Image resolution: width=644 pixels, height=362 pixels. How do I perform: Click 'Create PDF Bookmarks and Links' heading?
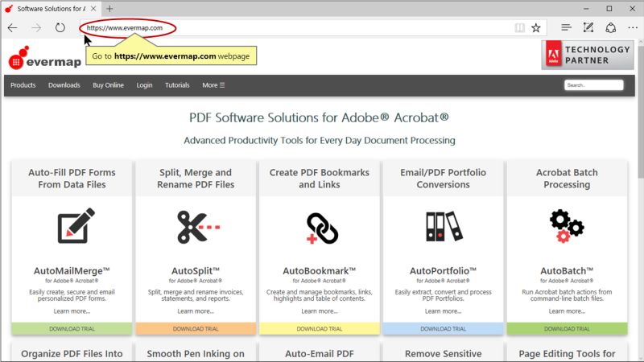(x=319, y=179)
